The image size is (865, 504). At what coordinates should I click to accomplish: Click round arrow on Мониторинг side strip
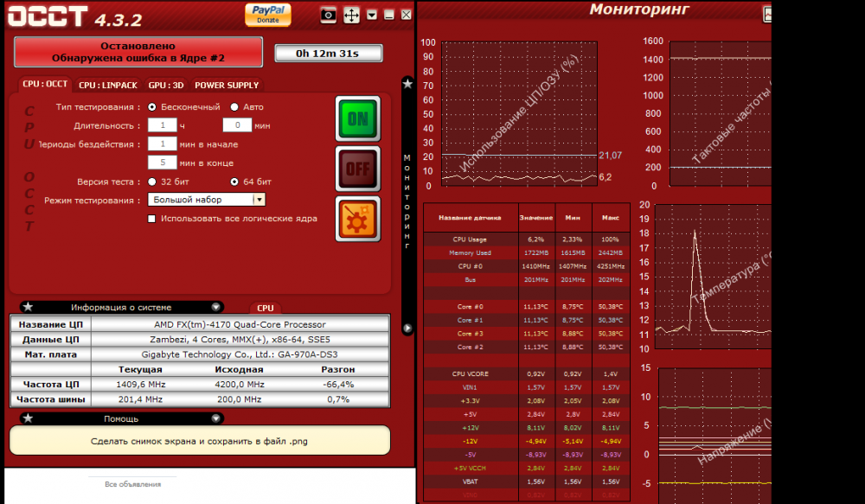pyautogui.click(x=407, y=329)
